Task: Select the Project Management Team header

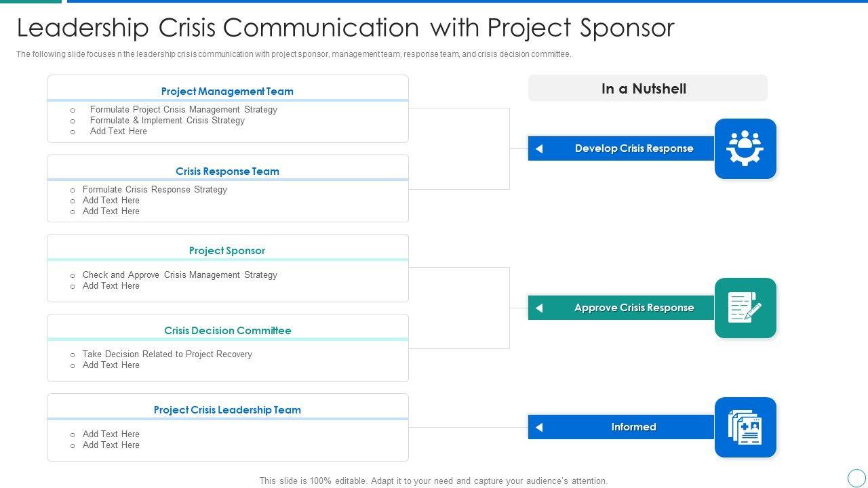Action: point(227,91)
